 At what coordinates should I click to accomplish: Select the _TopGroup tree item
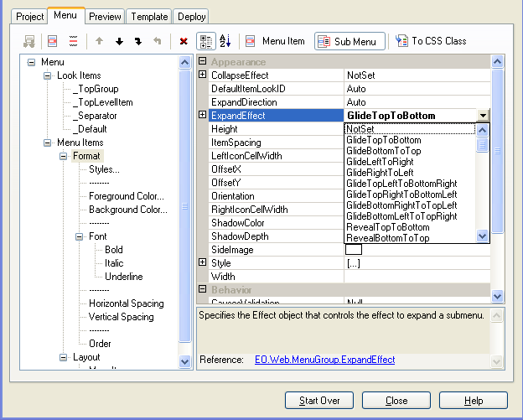pos(96,89)
